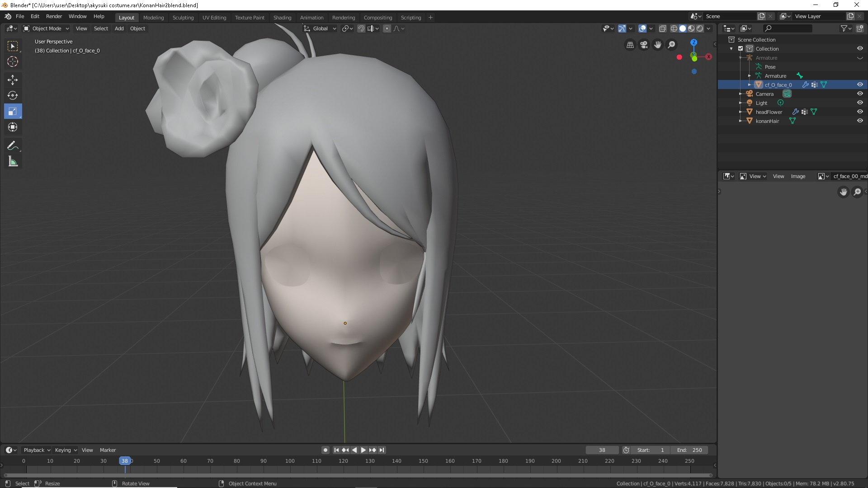Open the Blender logo menu
Screen dimensions: 868x488
coord(8,16)
